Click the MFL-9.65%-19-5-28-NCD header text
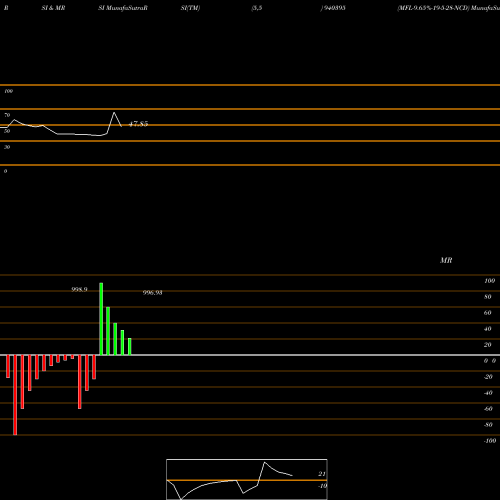Screen dimensions: 500x500 (433, 8)
